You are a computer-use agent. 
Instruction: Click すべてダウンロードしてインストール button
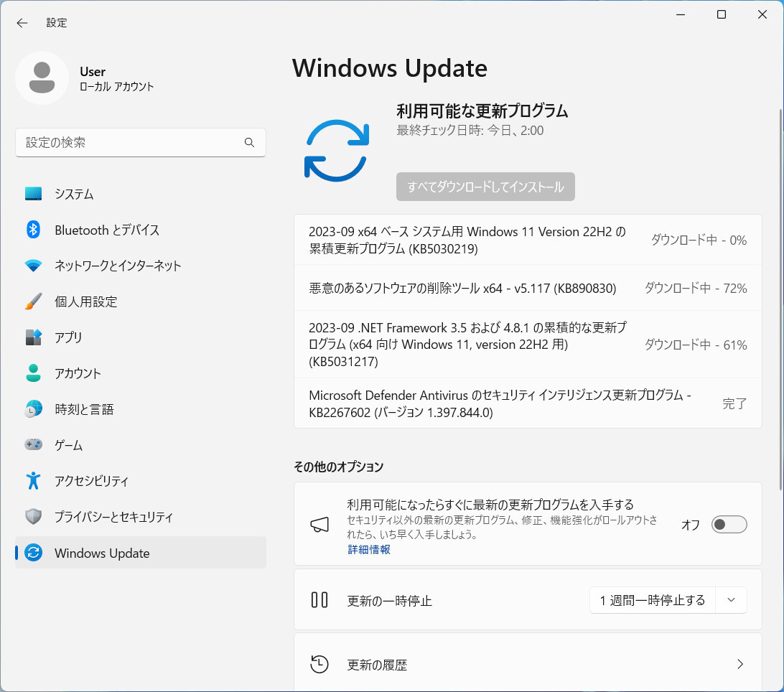pyautogui.click(x=485, y=187)
